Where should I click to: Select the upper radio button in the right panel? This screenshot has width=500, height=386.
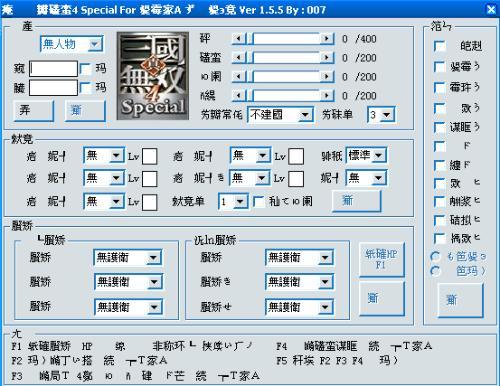point(435,256)
